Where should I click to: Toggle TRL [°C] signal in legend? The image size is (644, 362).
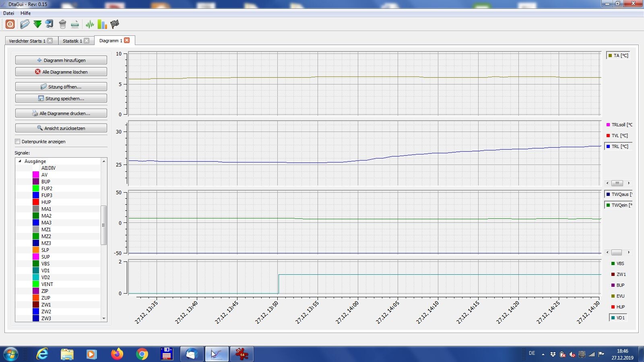click(619, 146)
